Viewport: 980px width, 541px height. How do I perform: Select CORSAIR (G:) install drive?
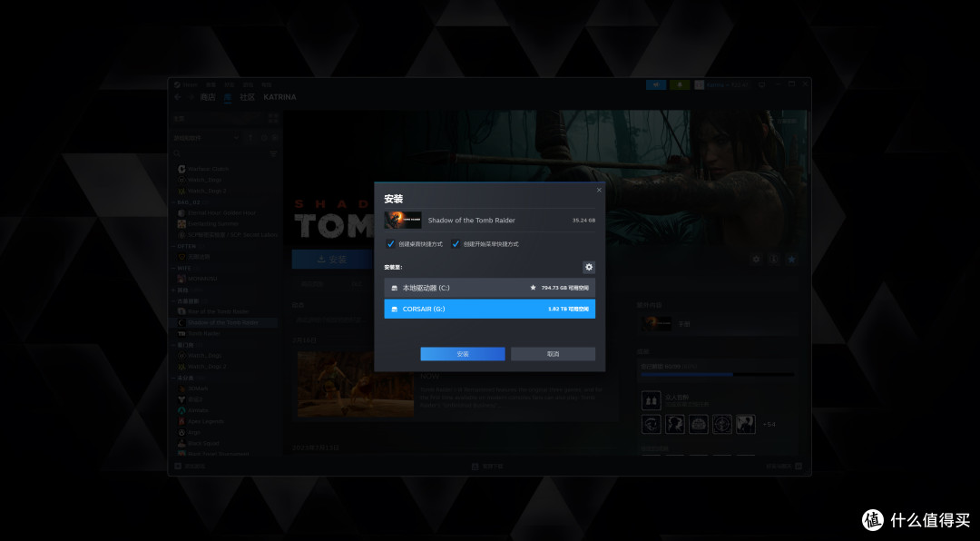click(489, 309)
